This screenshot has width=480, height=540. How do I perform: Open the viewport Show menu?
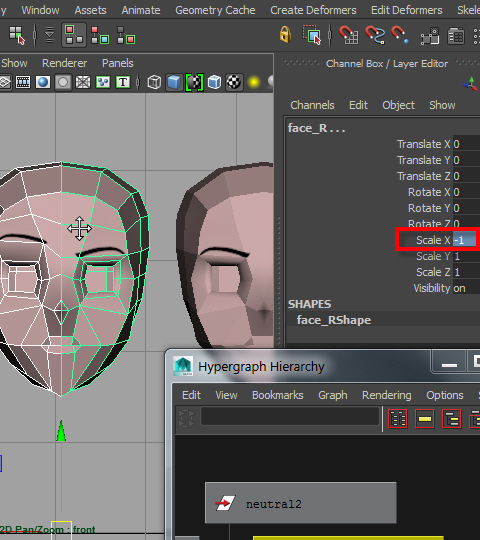tap(14, 63)
